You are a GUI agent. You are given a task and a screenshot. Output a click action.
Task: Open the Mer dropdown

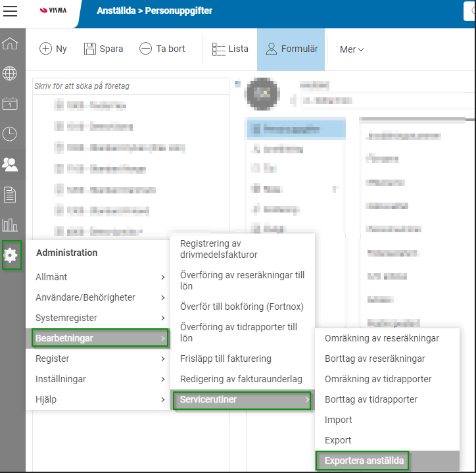pyautogui.click(x=351, y=49)
